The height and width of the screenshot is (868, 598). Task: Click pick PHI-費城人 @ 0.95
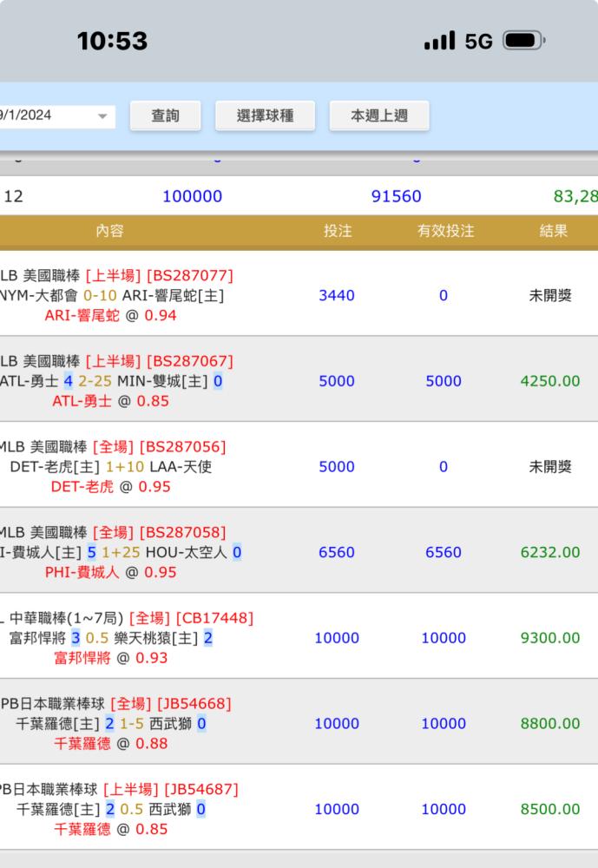click(x=111, y=572)
